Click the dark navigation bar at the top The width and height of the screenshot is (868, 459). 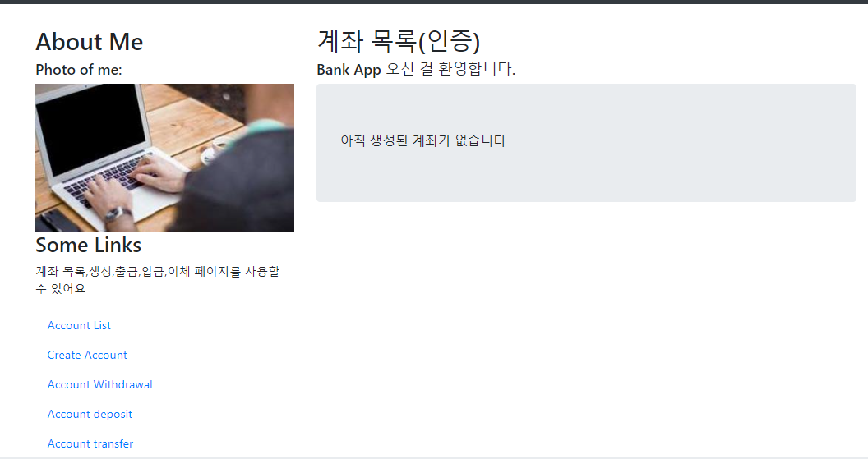[434, 2]
